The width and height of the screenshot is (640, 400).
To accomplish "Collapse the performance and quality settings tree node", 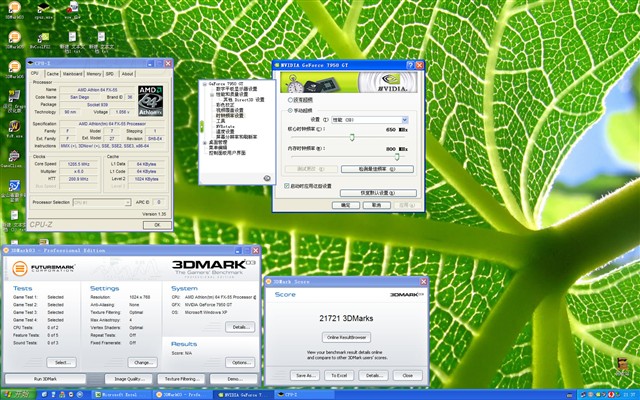I will click(x=212, y=94).
